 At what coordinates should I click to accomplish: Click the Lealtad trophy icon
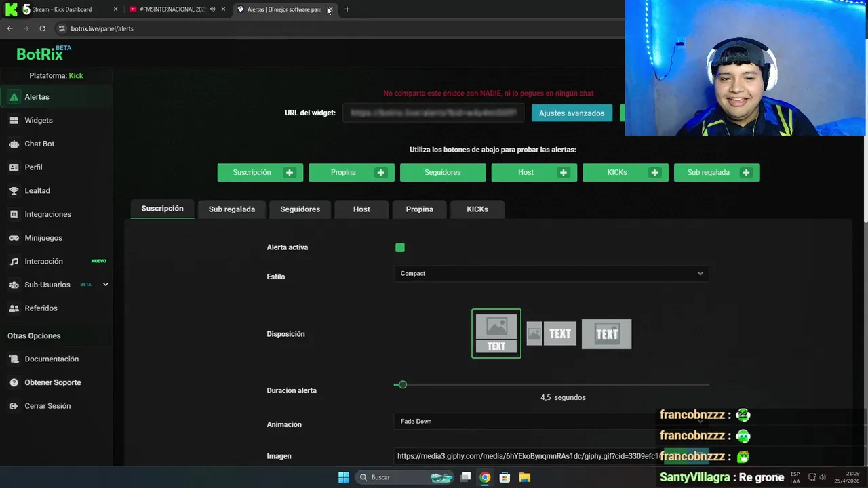(14, 191)
